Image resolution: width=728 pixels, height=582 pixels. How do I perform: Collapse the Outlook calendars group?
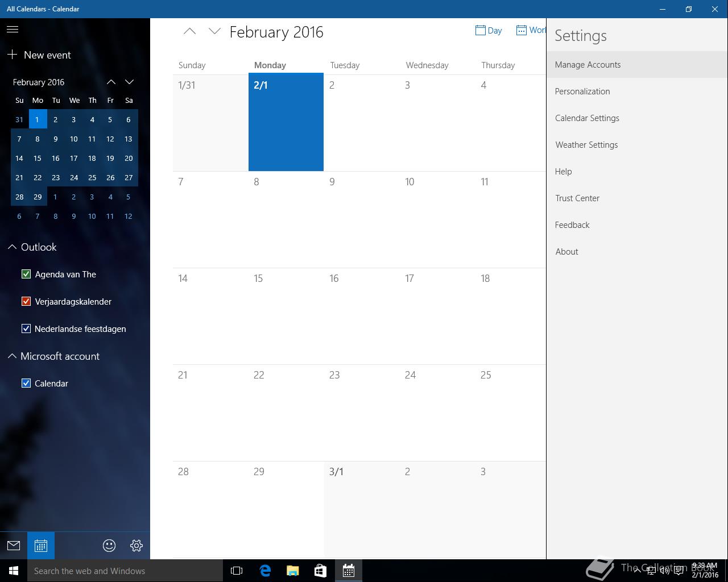[x=12, y=247]
